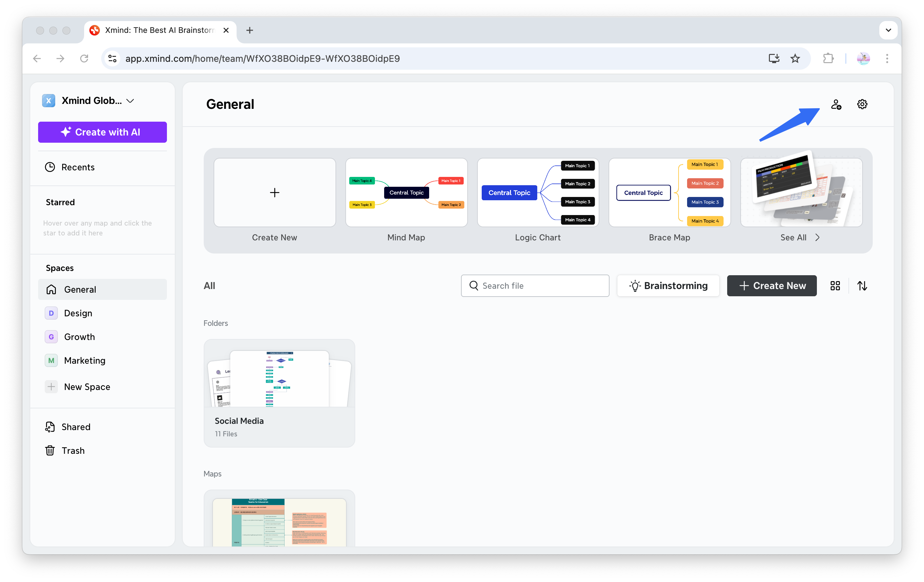
Task: Choose the blank Create New template card
Action: point(275,192)
